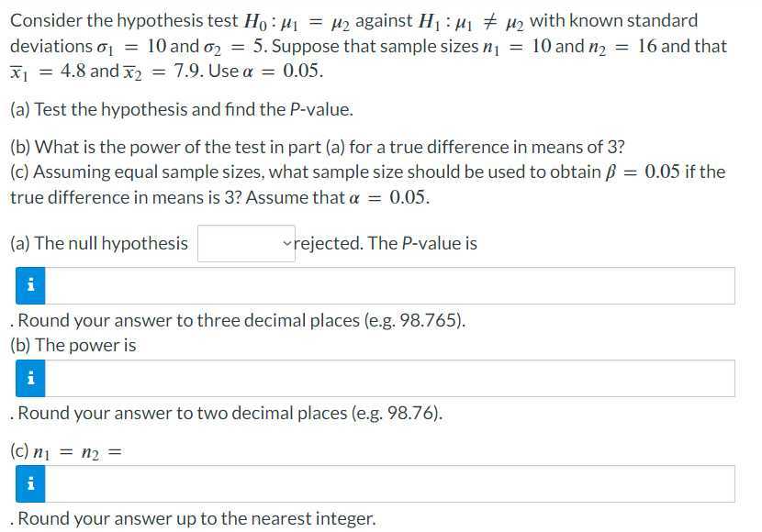Click question (b) about power of the test

[x=318, y=147]
